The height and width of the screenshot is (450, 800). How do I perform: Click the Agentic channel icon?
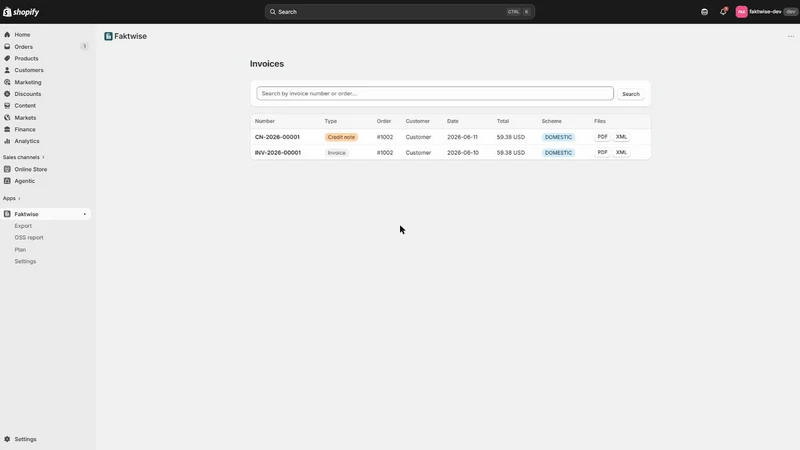[7, 181]
